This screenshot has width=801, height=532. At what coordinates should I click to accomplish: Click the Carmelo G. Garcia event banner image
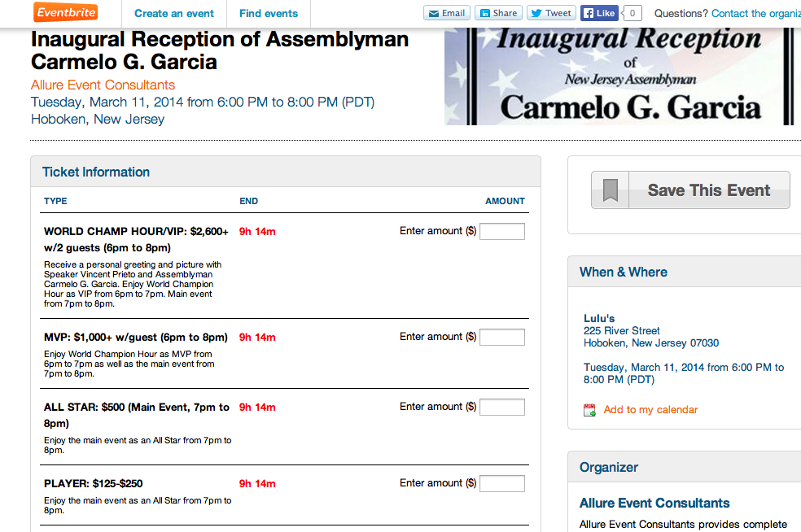[x=619, y=77]
